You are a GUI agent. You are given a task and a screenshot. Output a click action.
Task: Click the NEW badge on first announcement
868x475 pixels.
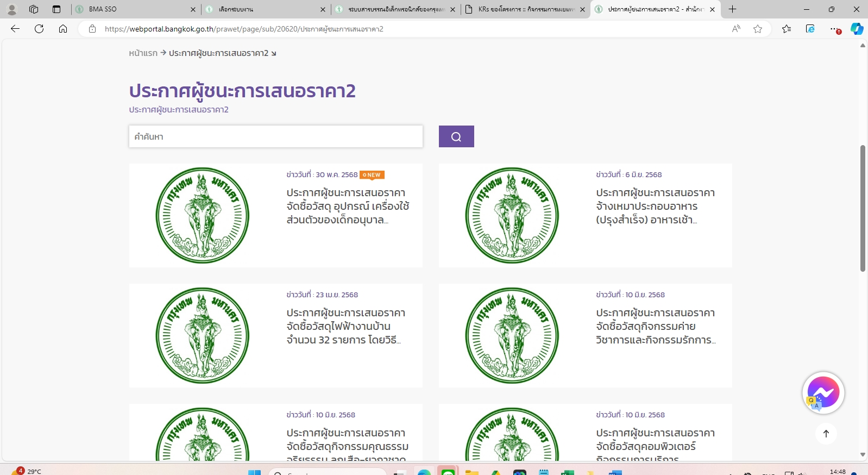click(372, 175)
